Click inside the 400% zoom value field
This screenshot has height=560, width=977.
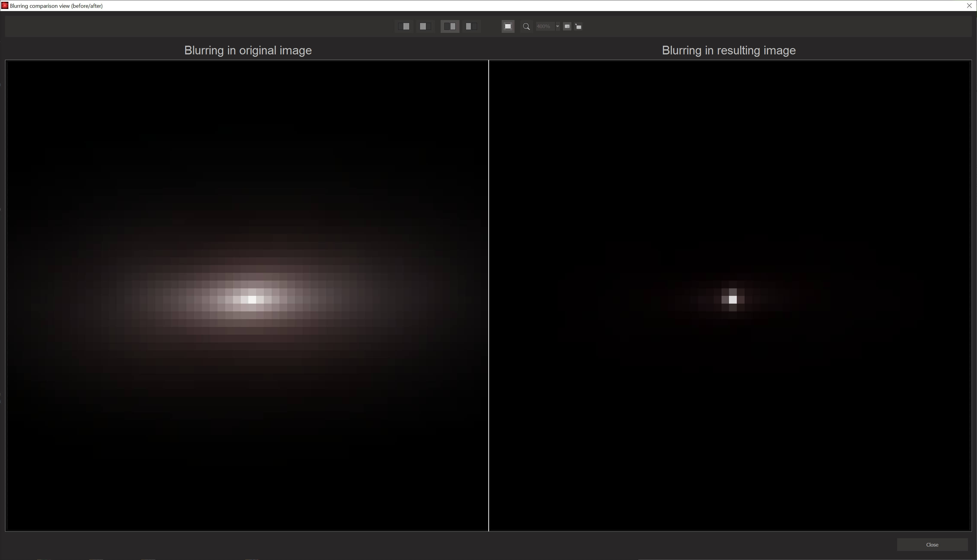tap(544, 26)
